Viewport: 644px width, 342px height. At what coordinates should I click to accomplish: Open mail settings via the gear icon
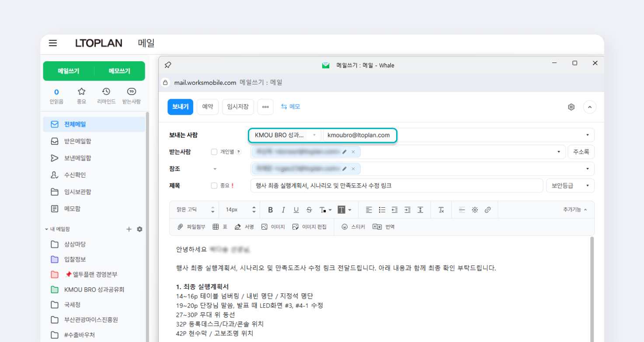(571, 107)
